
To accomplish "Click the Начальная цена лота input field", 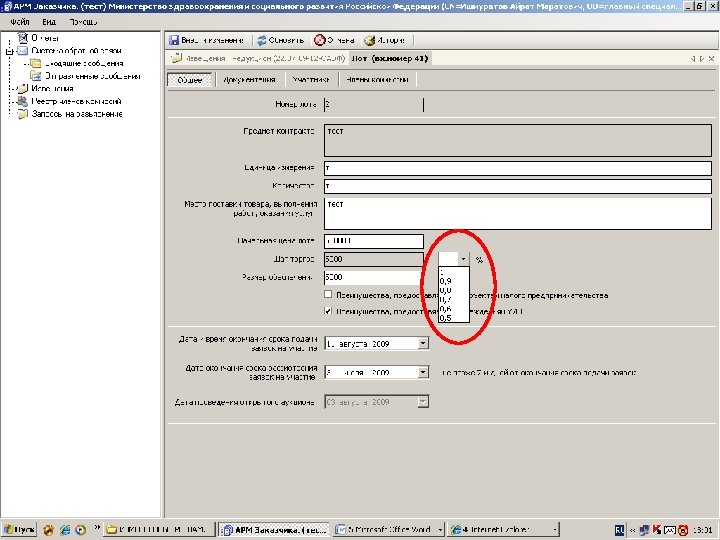I will coord(374,241).
